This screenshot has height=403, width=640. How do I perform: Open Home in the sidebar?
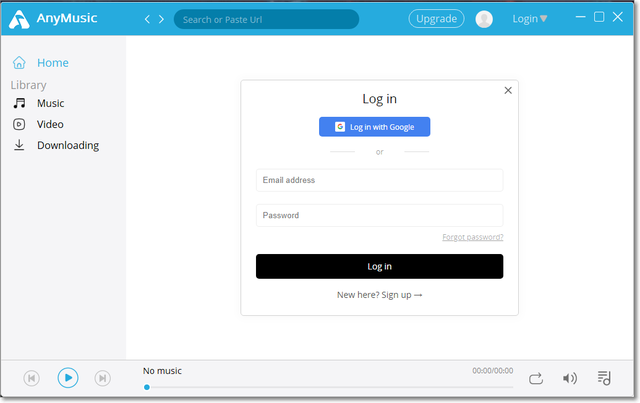pyautogui.click(x=52, y=63)
